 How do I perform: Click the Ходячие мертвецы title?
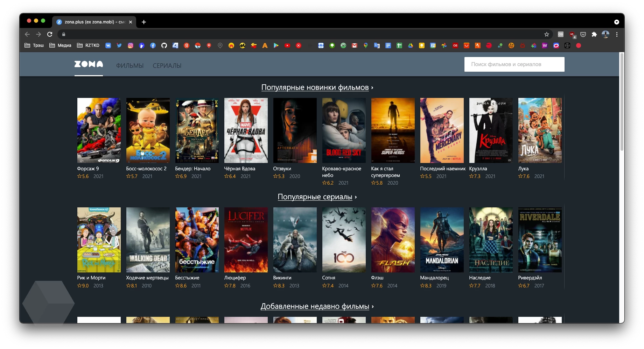coord(147,278)
